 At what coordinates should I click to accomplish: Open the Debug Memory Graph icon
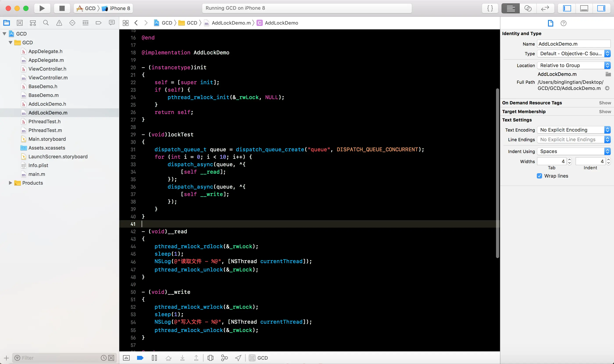(x=224, y=358)
